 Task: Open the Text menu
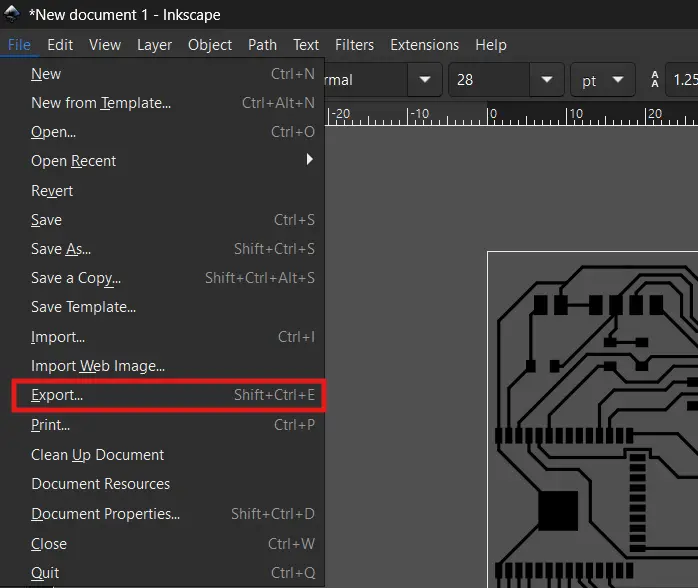pyautogui.click(x=306, y=45)
